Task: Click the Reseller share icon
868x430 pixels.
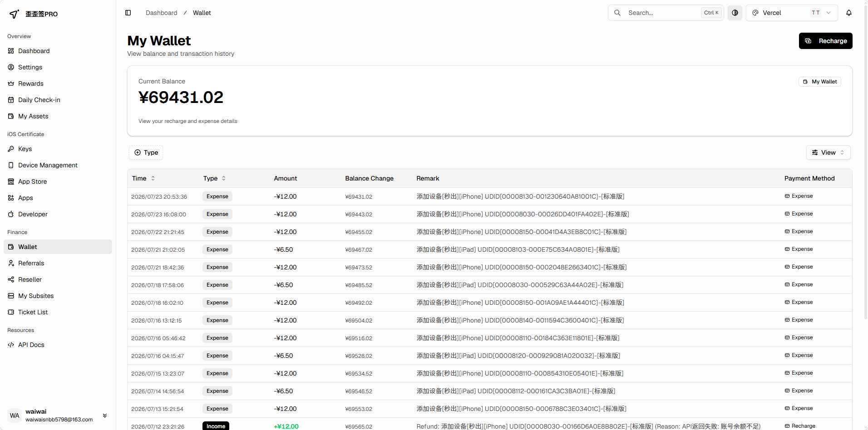Action: [11, 279]
